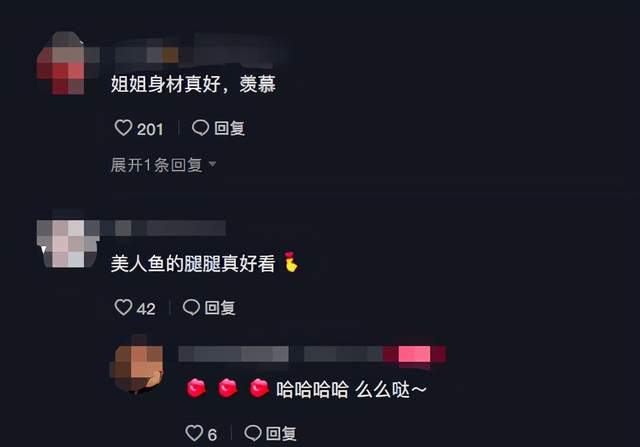Like the comment with 201 likes
The width and height of the screenshot is (640, 447).
click(123, 128)
